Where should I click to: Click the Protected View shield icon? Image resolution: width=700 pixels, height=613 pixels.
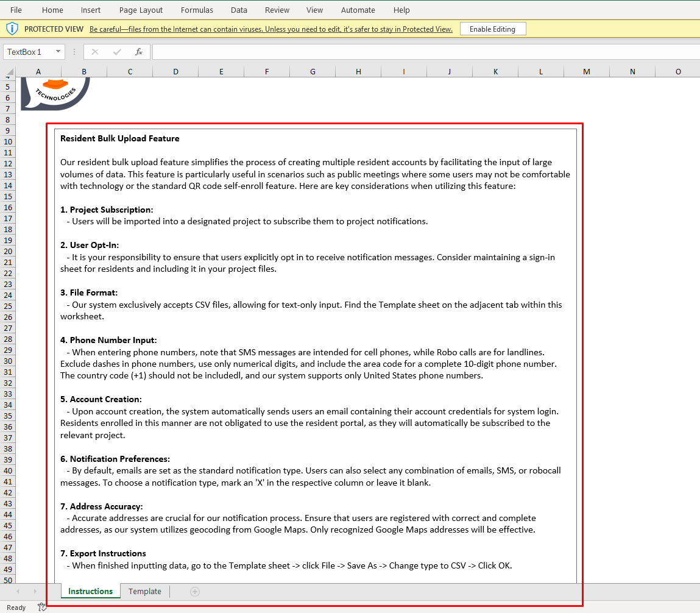12,29
